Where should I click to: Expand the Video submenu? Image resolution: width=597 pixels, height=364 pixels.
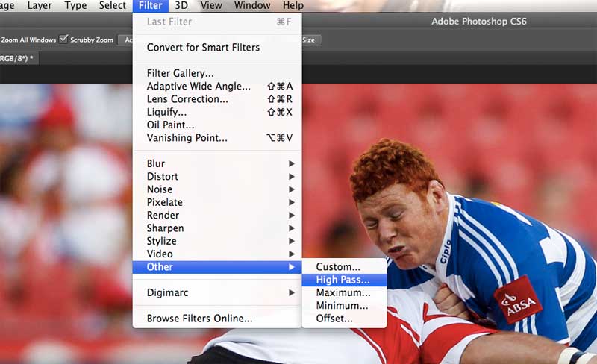tap(217, 254)
